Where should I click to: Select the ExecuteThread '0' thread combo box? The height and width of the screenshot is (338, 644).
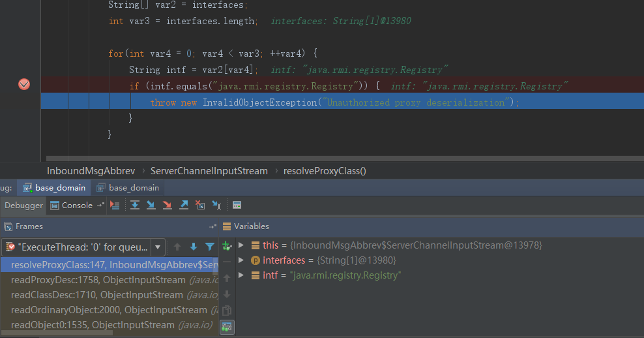[83, 247]
